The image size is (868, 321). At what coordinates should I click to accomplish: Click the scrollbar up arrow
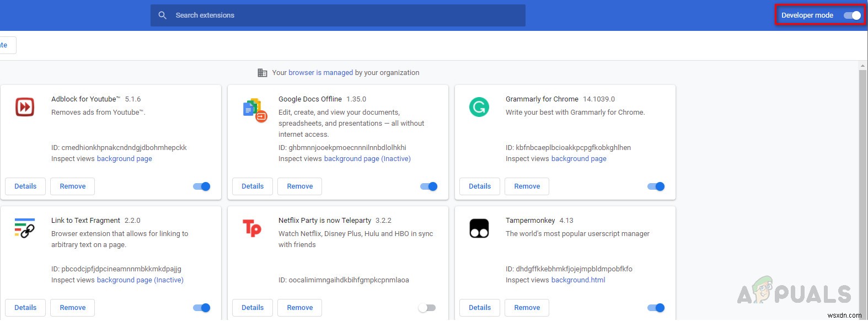pyautogui.click(x=863, y=66)
